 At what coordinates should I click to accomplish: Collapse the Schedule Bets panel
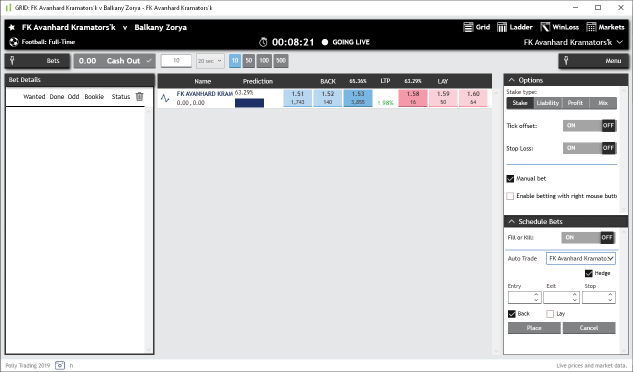click(x=512, y=221)
